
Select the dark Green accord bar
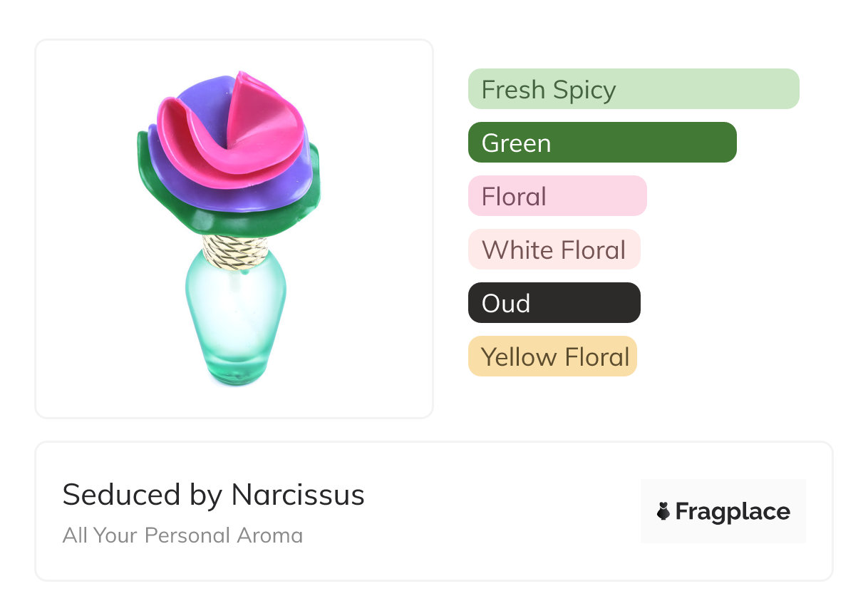(x=601, y=143)
